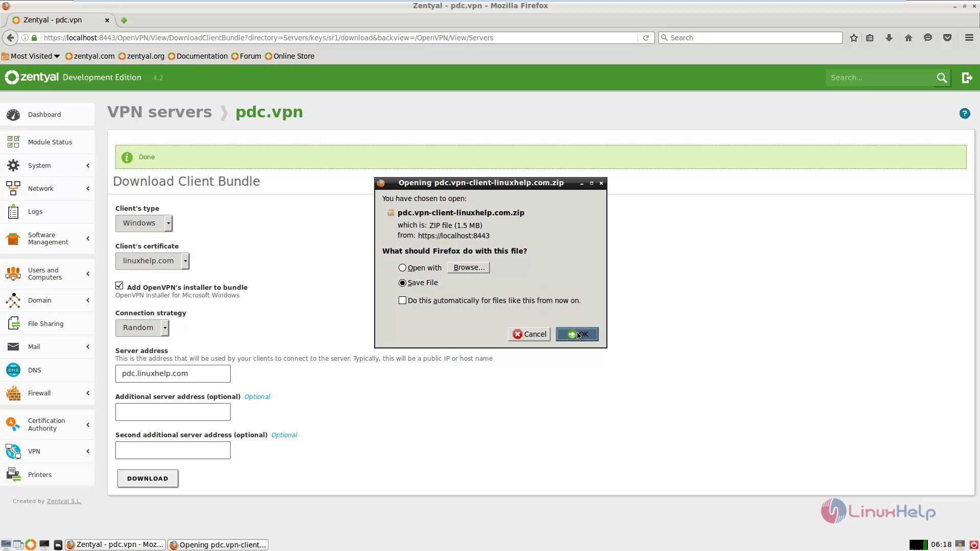Viewport: 980px width, 551px height.
Task: Select the Open with radio button
Action: tap(402, 267)
